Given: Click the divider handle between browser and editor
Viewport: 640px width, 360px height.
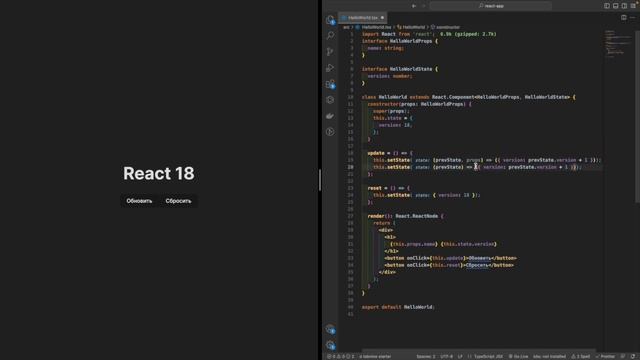Looking at the screenshot, I should 320,180.
